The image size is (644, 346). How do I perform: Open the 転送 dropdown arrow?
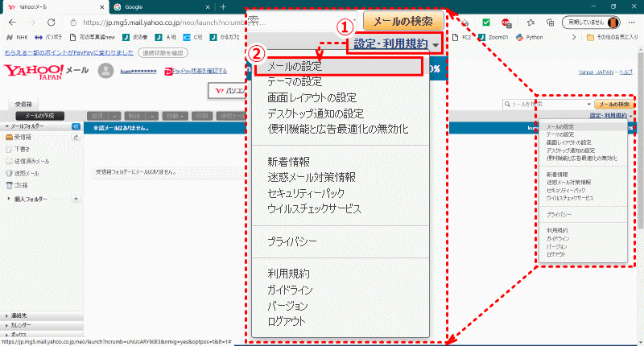click(x=152, y=116)
